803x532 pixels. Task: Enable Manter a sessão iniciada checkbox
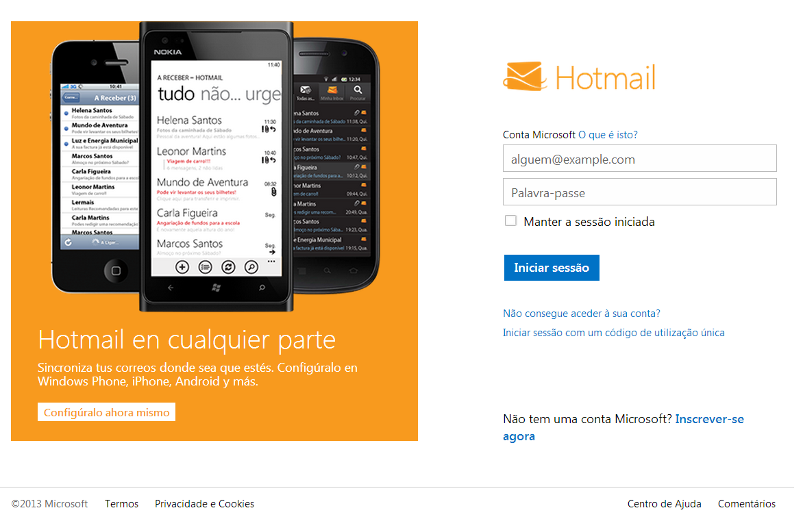510,220
